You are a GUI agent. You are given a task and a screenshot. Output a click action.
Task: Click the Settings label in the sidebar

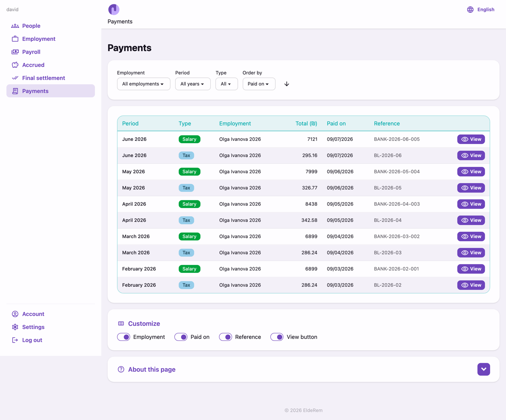(33, 327)
